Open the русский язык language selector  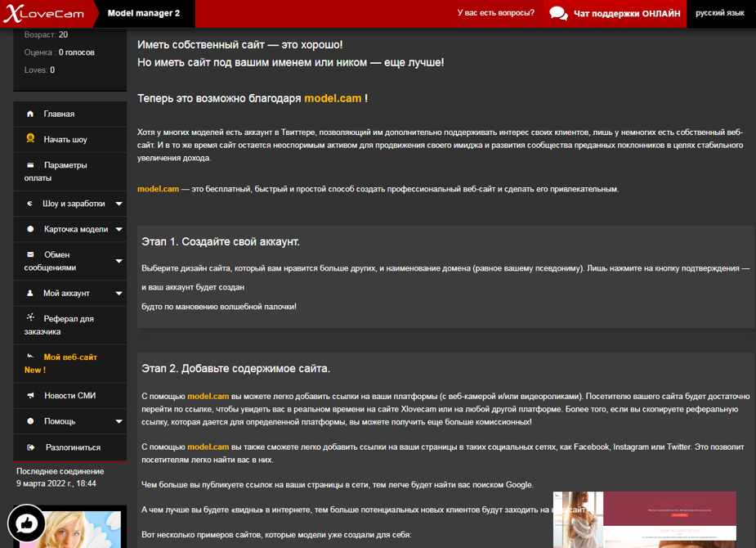(x=720, y=13)
